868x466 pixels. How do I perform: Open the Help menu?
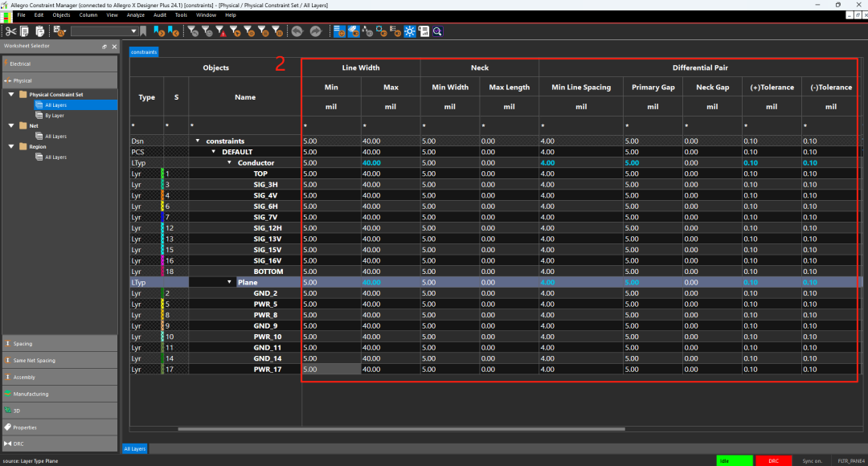(x=231, y=15)
